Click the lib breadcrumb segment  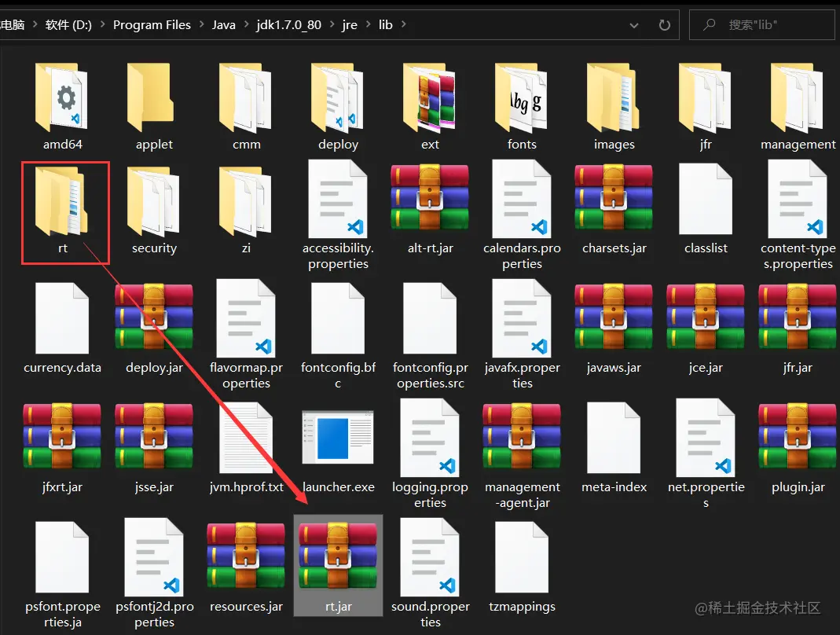click(385, 24)
